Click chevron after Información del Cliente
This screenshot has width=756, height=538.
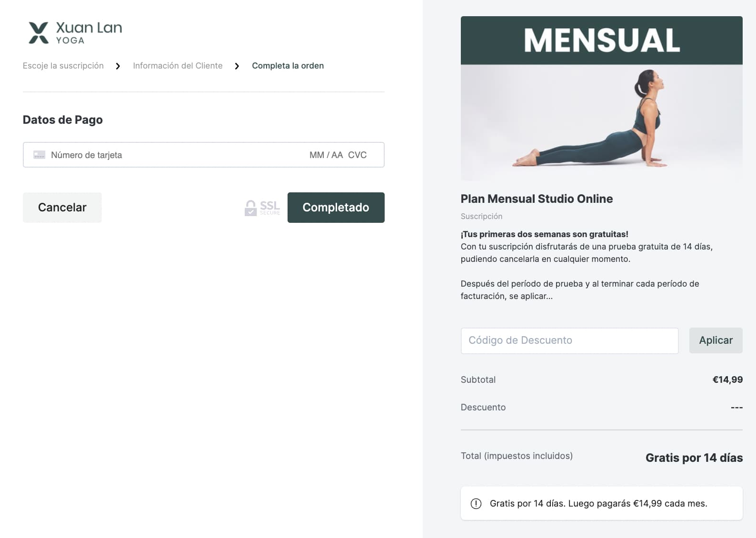pos(237,66)
